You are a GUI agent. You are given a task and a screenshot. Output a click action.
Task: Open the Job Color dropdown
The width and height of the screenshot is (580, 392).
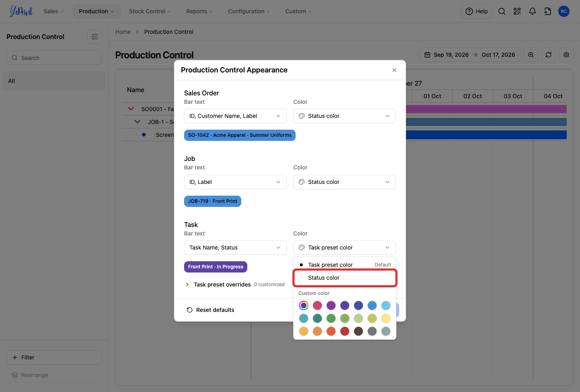pyautogui.click(x=344, y=182)
